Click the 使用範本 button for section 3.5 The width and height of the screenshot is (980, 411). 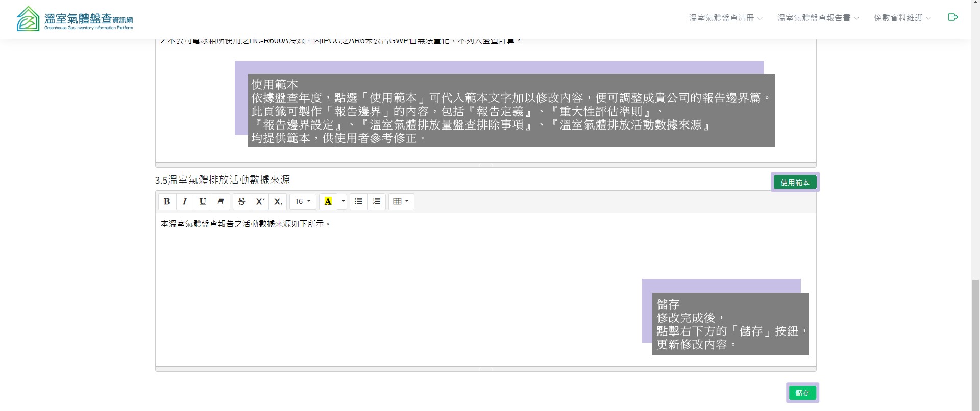coord(795,183)
